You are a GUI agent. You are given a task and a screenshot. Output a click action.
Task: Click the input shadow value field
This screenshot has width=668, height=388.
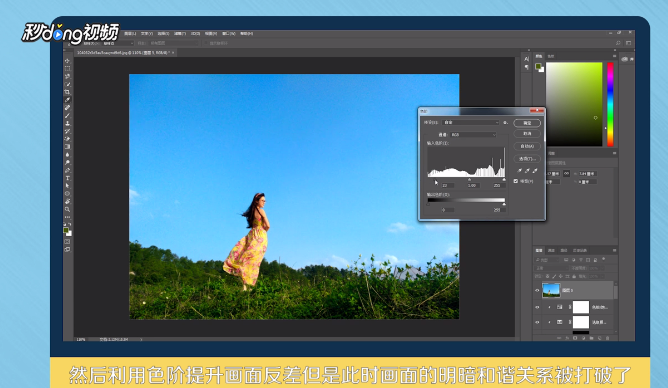447,186
